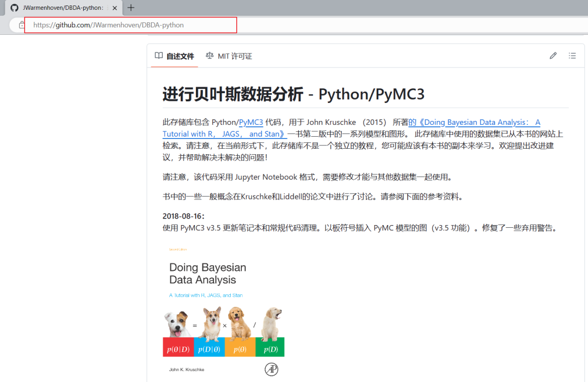
Task: Click the sentence mentioning Jupyter Notebook 格式
Action: (309, 177)
